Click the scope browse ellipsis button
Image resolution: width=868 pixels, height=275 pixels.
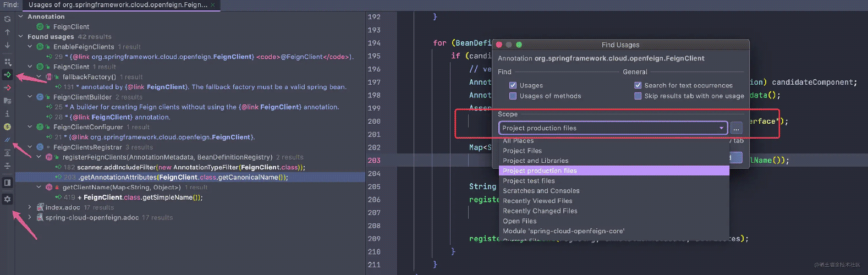(736, 128)
